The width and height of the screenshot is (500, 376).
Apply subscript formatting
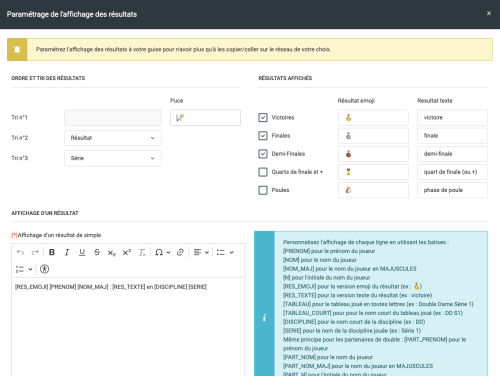tap(112, 252)
